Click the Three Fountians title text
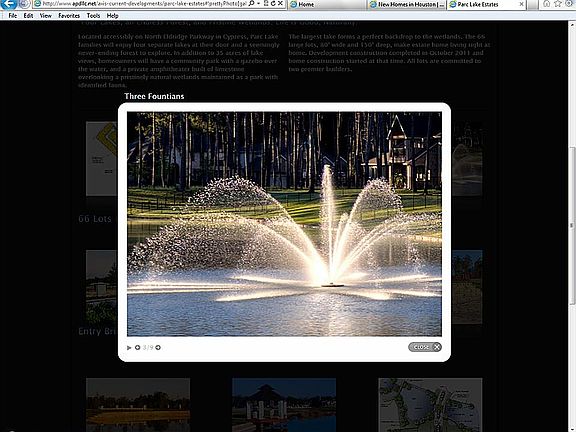This screenshot has height=432, width=576. click(x=154, y=96)
